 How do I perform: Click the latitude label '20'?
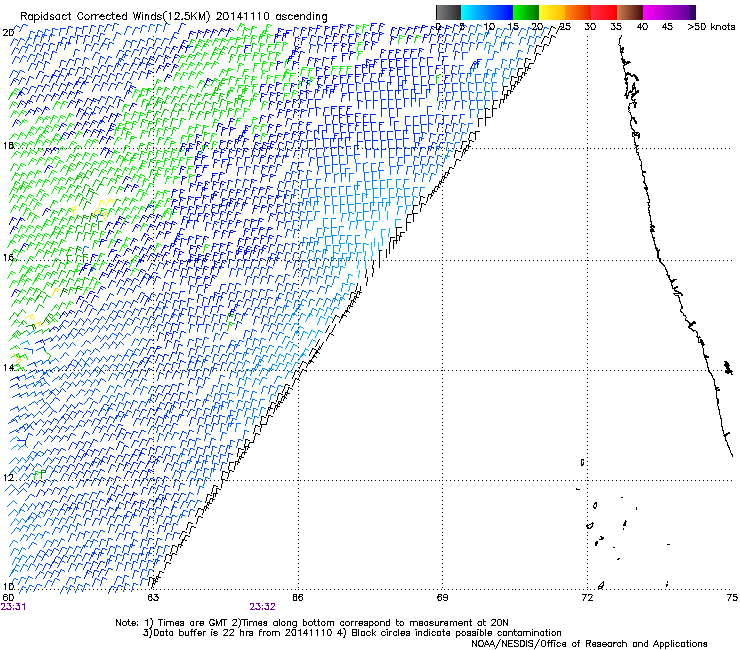coord(8,33)
